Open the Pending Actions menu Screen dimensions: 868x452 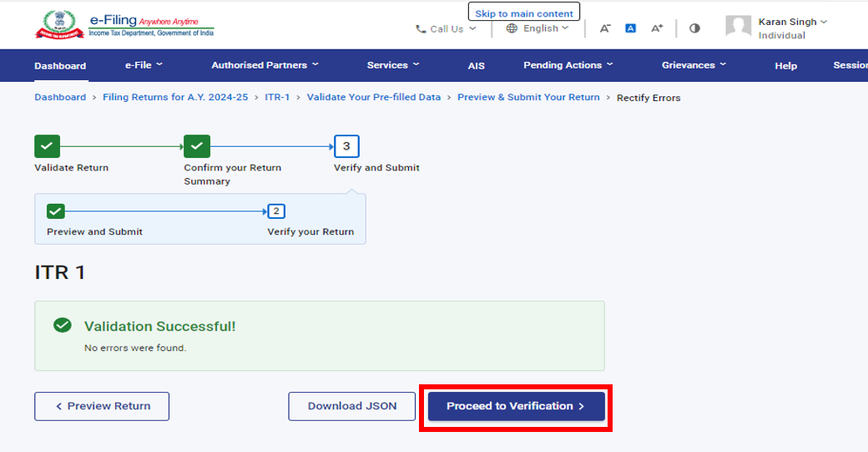(568, 65)
